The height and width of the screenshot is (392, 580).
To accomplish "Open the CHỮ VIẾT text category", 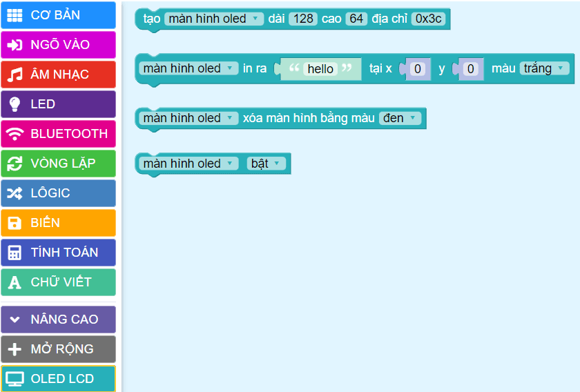I will tap(58, 282).
